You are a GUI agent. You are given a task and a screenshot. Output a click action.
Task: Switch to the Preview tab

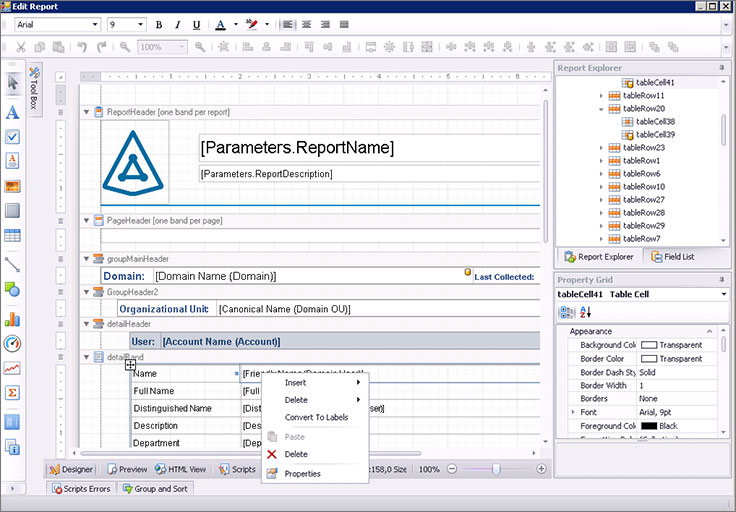[x=127, y=469]
